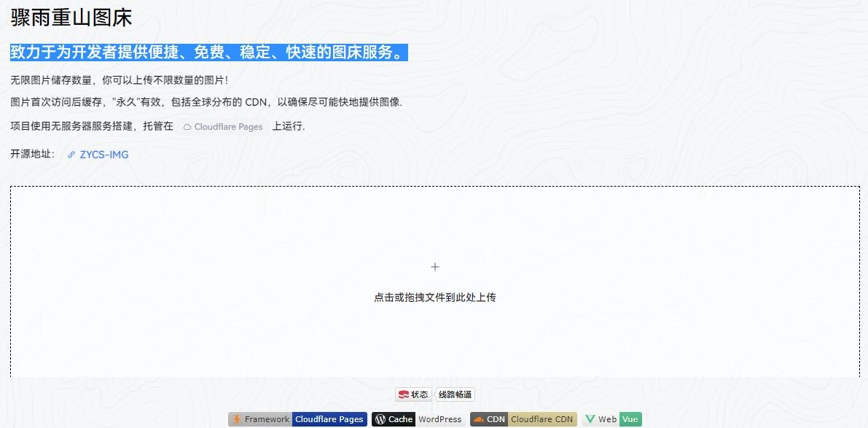Open the ZYCS-IMG open source link
This screenshot has height=428, width=868.
pyautogui.click(x=104, y=155)
